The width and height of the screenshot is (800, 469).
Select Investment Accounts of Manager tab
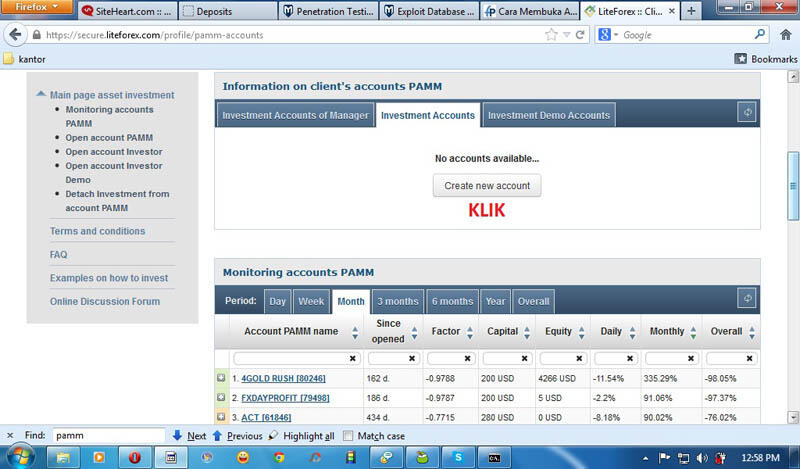(x=295, y=115)
